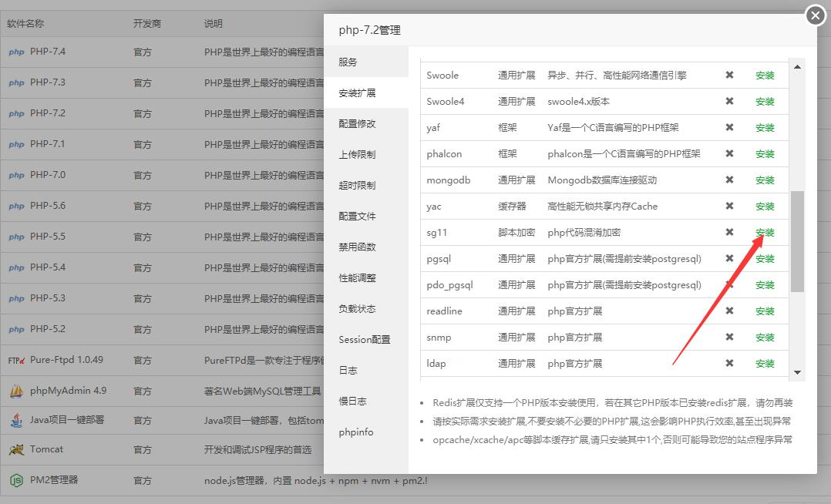Viewport: 831px width, 504px height.
Task: Install the pdo_pgsql extension
Action: coord(765,285)
